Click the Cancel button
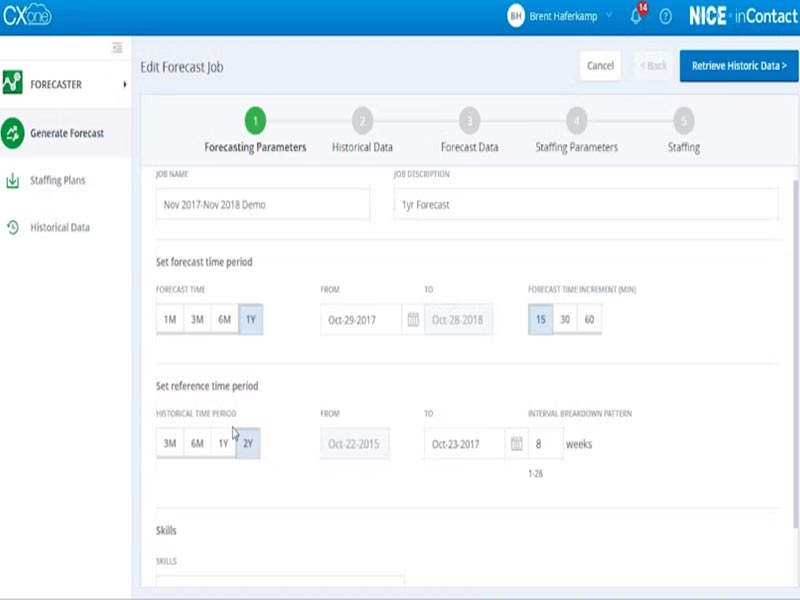This screenshot has width=800, height=600. tap(600, 66)
